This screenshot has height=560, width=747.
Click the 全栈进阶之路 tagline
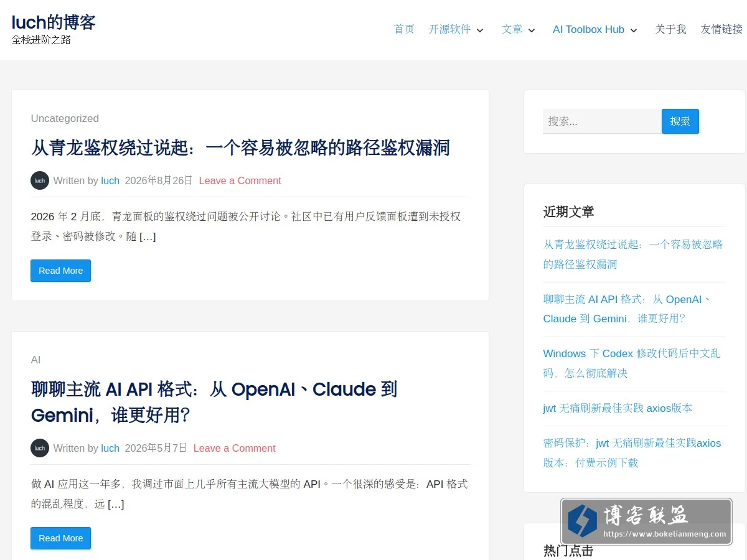[41, 40]
